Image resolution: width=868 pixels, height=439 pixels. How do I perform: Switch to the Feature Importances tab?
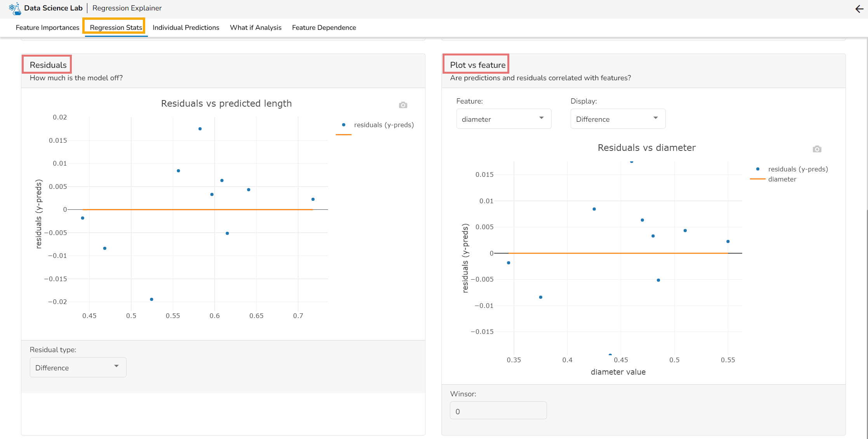(47, 27)
